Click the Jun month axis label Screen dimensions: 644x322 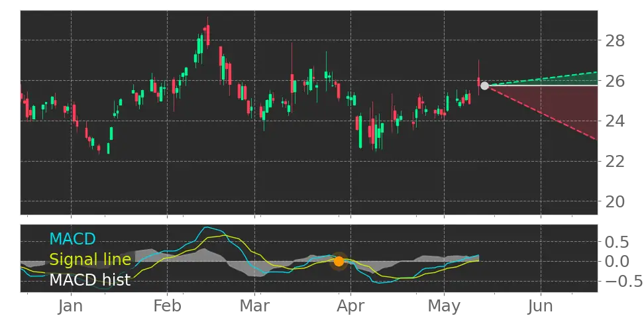pyautogui.click(x=541, y=306)
